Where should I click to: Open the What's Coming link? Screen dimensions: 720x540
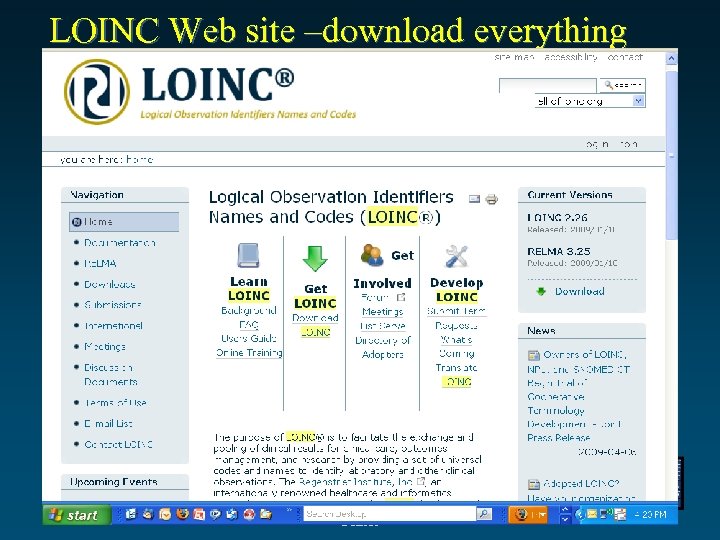(x=456, y=347)
